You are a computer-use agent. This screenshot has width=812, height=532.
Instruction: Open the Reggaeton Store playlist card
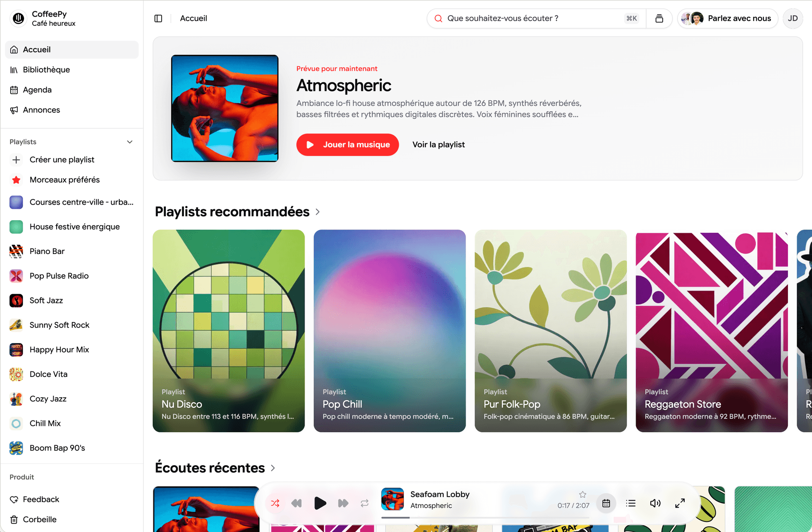[712, 331]
